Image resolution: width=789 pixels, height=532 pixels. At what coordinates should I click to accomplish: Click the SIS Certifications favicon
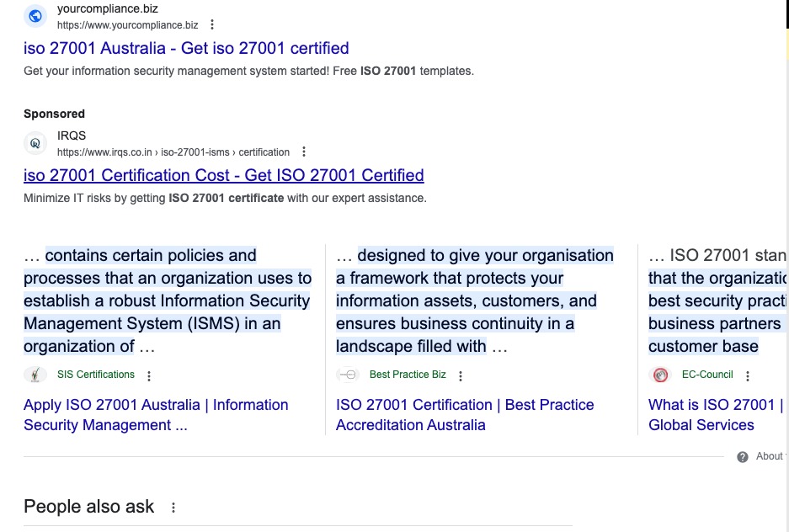pos(35,375)
